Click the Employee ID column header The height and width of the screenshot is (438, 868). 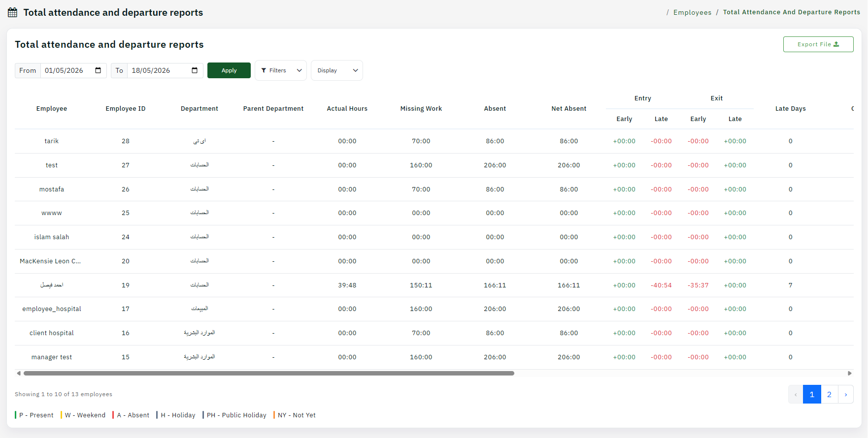126,109
